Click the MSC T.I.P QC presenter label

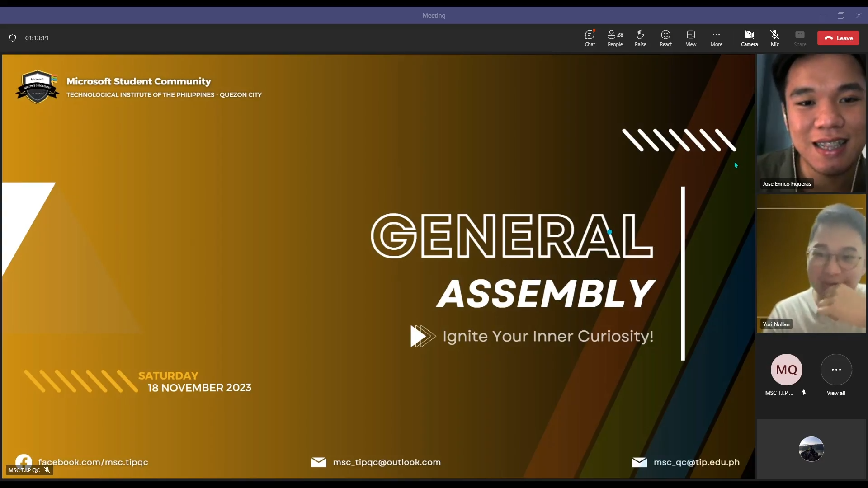[x=29, y=470]
